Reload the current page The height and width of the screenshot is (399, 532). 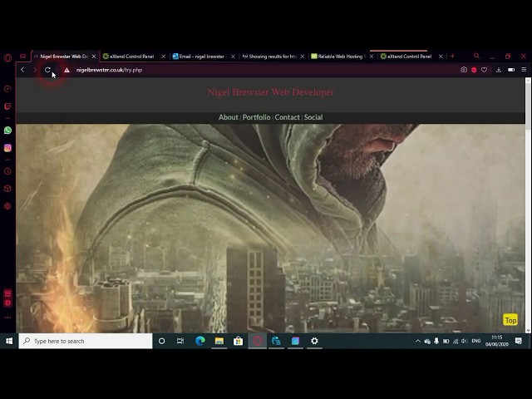click(47, 70)
